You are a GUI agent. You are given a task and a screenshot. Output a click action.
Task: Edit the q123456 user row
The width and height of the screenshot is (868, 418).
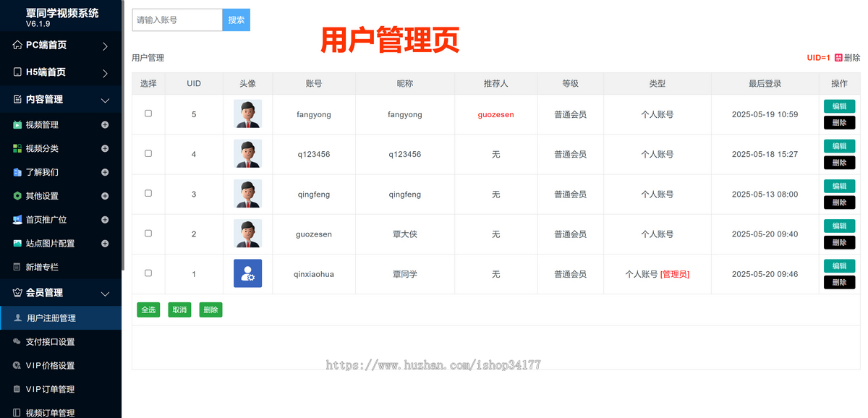coord(839,146)
